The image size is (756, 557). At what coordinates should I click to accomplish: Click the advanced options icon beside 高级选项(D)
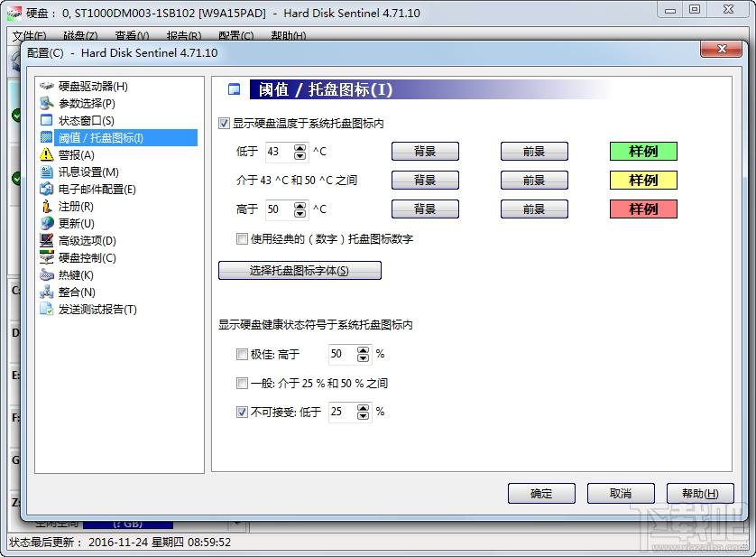pyautogui.click(x=47, y=240)
